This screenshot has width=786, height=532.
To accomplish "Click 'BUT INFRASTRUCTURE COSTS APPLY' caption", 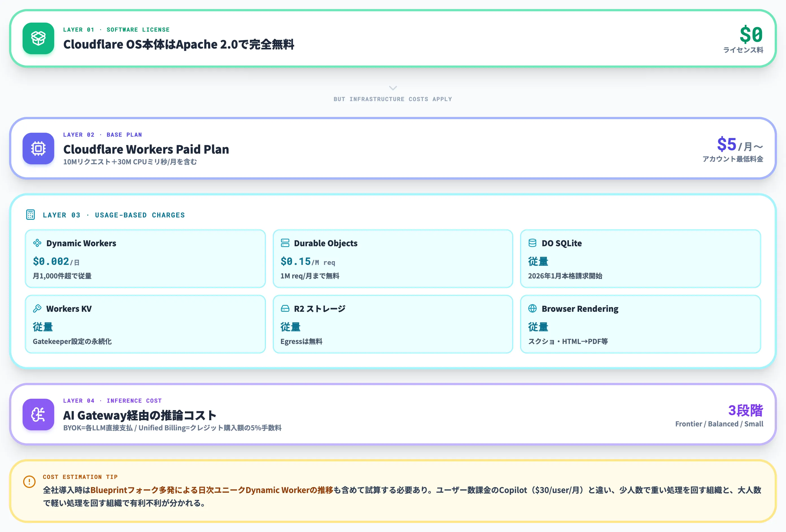I will point(393,99).
